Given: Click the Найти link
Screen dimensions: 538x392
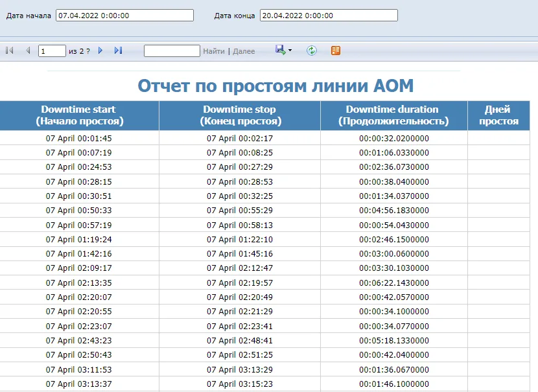Looking at the screenshot, I should coord(213,51).
